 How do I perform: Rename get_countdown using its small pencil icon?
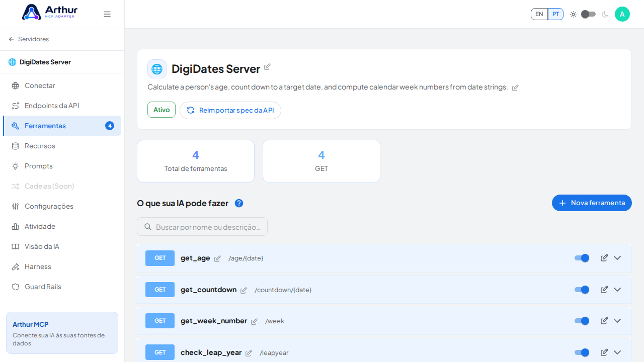pos(244,290)
